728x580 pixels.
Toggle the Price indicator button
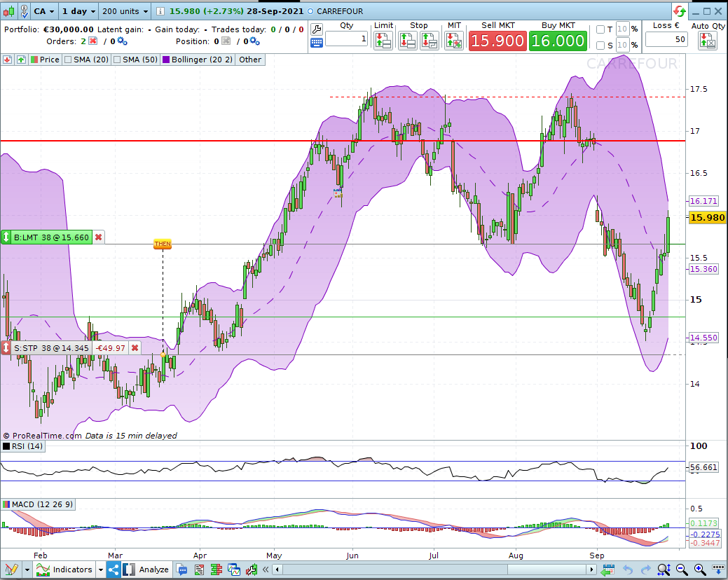click(x=45, y=60)
